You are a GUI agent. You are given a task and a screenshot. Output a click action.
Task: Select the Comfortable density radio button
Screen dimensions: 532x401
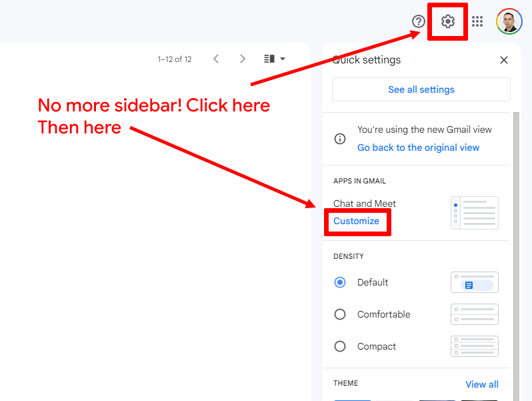point(339,314)
